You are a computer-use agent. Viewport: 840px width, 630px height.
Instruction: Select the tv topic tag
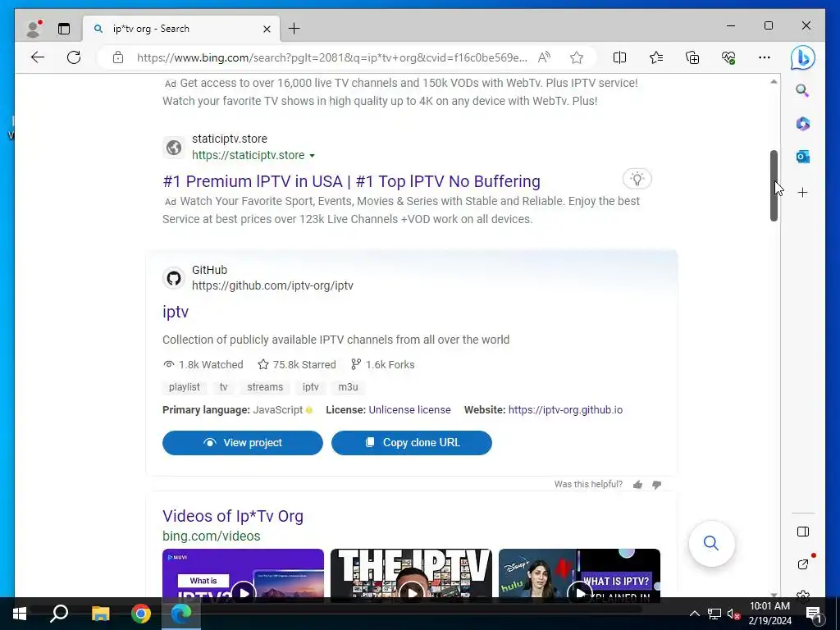tap(223, 387)
